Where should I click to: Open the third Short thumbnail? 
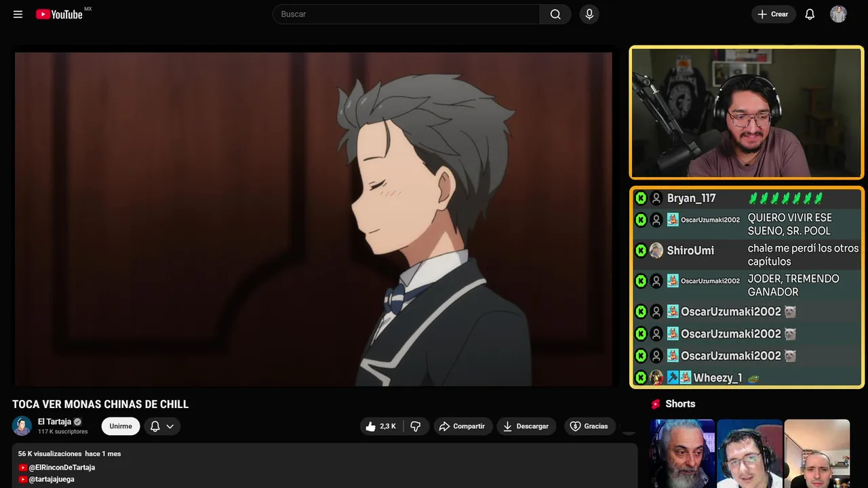[x=816, y=453]
